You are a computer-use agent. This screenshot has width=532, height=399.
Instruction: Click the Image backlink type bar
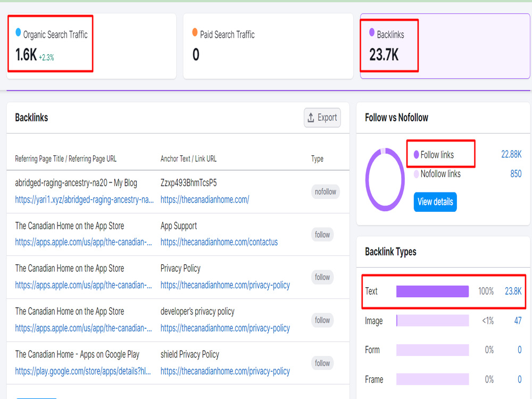[433, 321]
